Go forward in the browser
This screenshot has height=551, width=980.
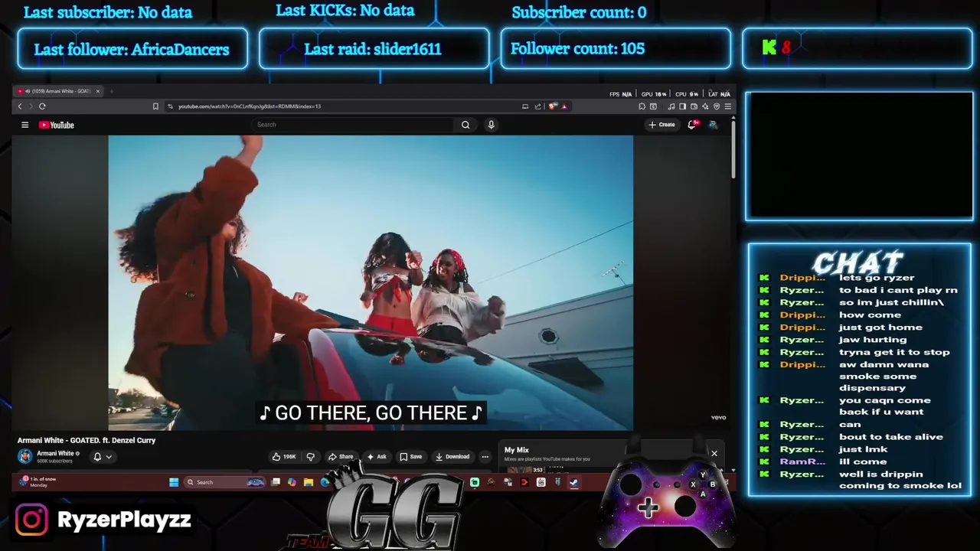point(31,106)
